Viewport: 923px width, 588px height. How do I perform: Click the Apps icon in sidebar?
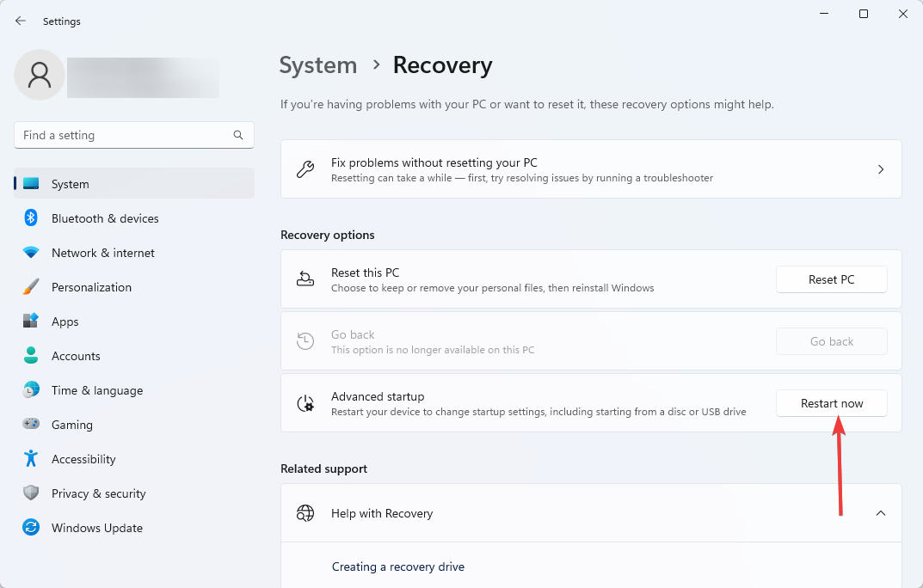pos(31,322)
